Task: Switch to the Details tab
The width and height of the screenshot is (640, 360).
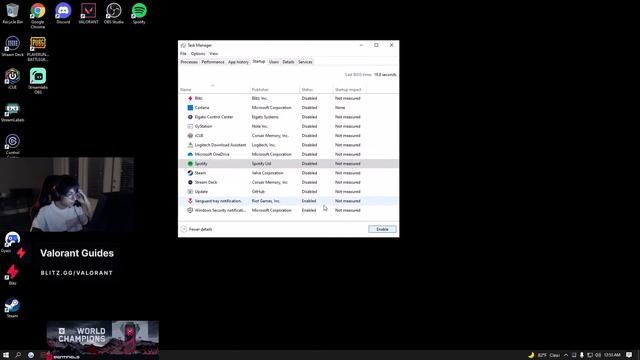Action: 288,62
